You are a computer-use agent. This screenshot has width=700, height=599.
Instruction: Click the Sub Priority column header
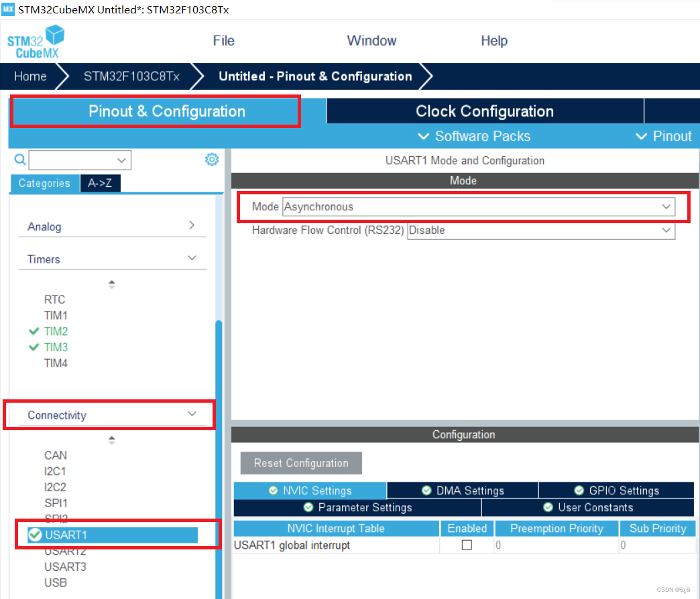[x=658, y=529]
